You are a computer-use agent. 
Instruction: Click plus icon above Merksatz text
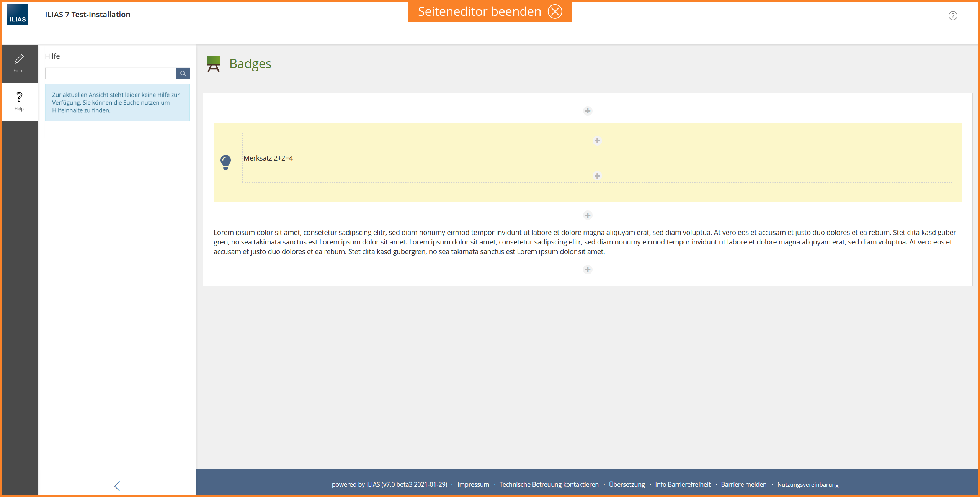[x=597, y=141]
